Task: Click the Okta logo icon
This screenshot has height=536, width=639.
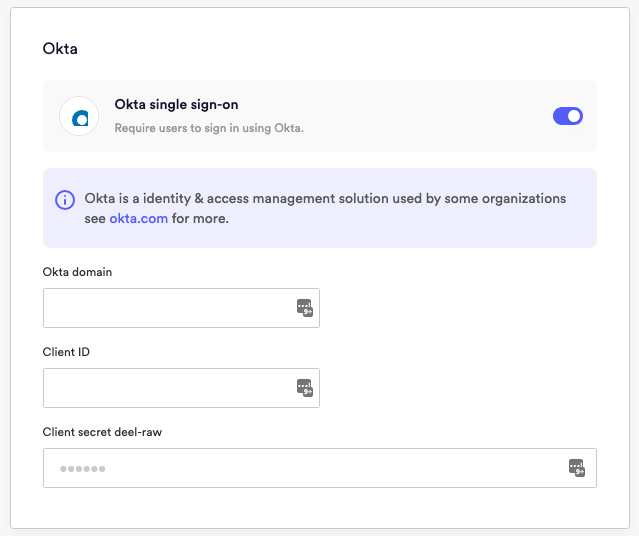Action: click(79, 116)
